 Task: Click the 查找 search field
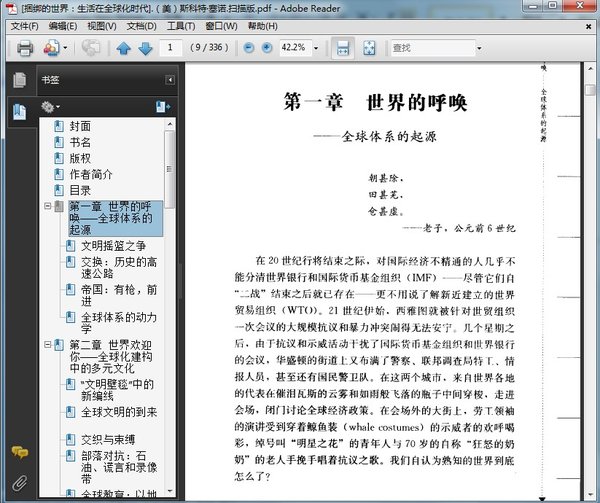pos(432,48)
